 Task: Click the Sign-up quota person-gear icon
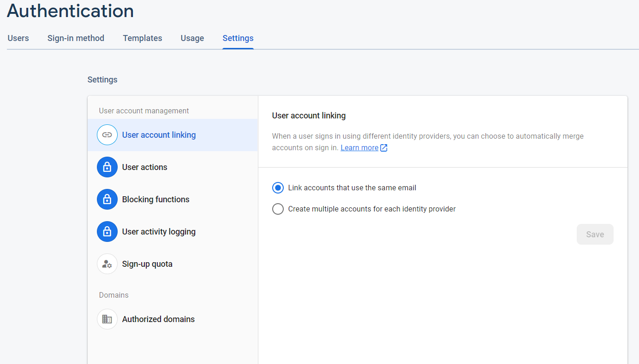pyautogui.click(x=107, y=264)
